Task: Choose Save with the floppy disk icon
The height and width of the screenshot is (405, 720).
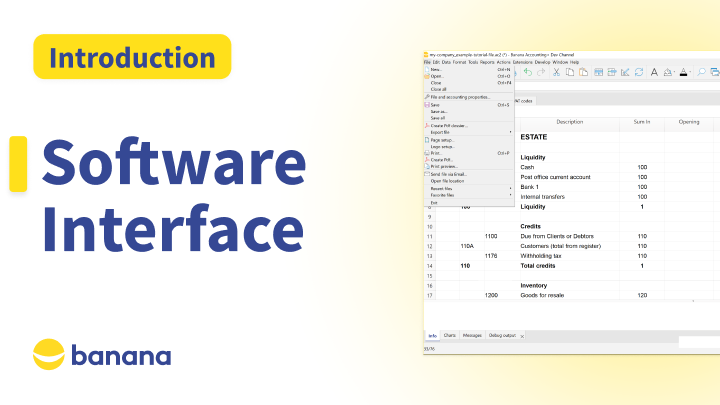Action: [468, 105]
